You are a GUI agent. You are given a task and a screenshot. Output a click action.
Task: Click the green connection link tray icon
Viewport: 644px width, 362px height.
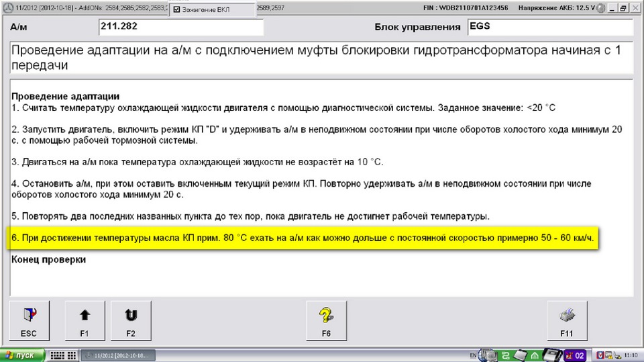tap(506, 355)
